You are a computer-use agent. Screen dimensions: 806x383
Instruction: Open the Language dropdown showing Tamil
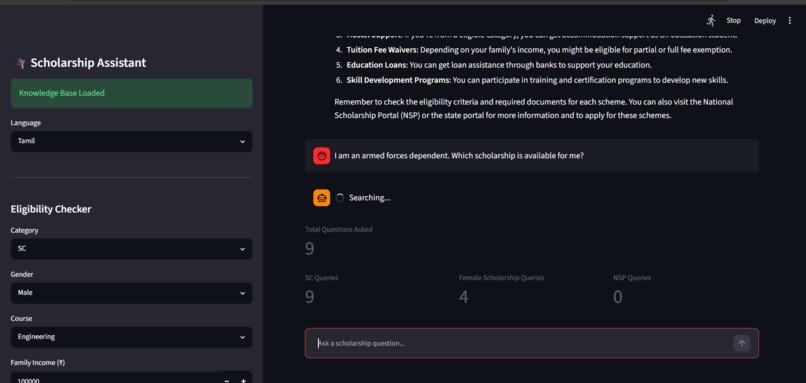click(x=132, y=141)
